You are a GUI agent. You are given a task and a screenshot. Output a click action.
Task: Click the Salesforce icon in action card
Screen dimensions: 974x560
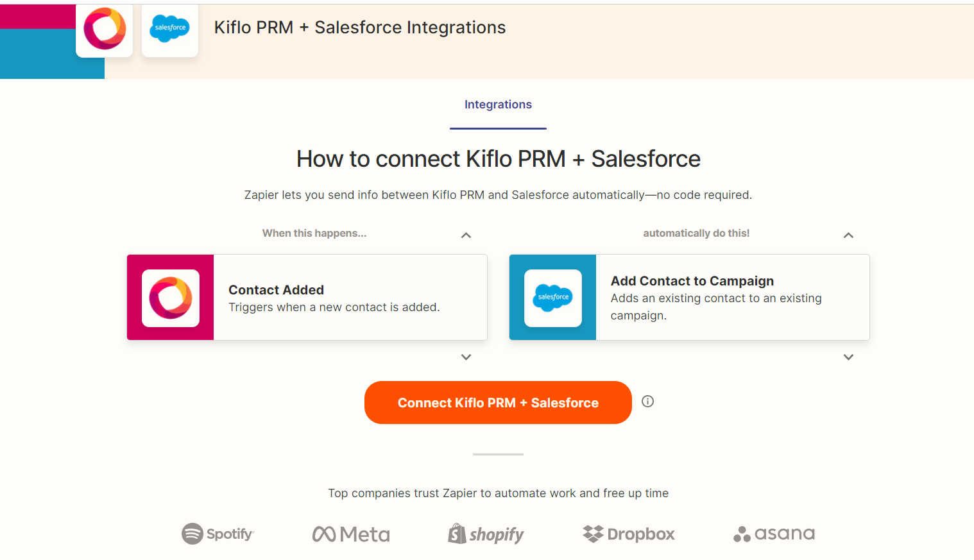click(553, 298)
